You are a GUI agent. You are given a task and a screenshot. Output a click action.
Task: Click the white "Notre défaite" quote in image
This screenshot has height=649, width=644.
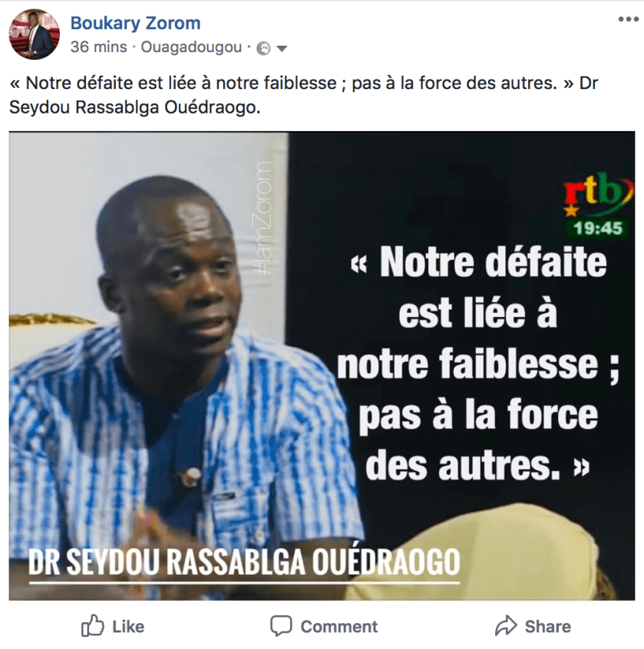[x=478, y=363]
